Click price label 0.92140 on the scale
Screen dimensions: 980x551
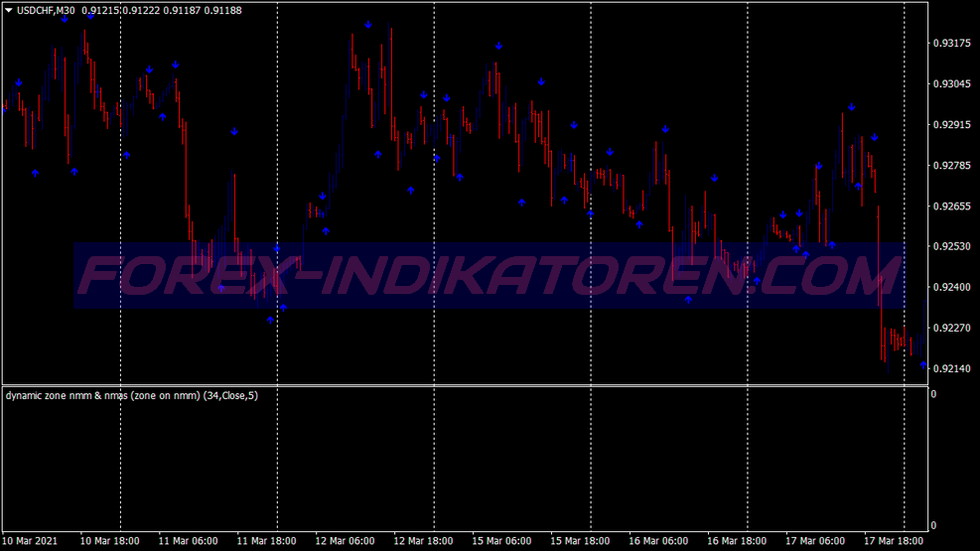tap(952, 368)
